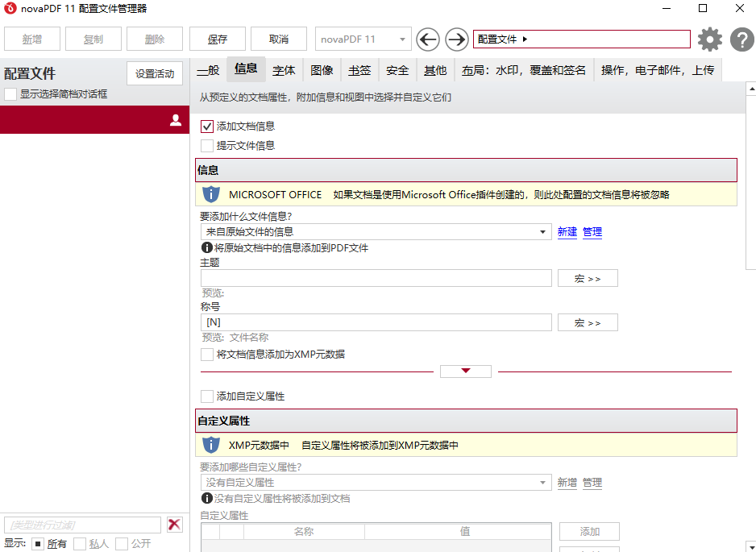Clear the filter with the red X icon
The height and width of the screenshot is (552, 756).
[174, 524]
